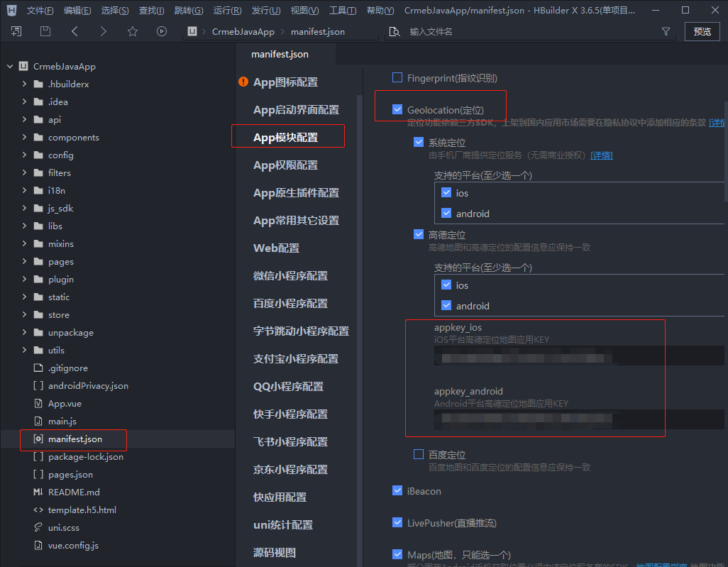Click the appkey_android input field
Image resolution: width=728 pixels, height=567 pixels.
(x=579, y=419)
